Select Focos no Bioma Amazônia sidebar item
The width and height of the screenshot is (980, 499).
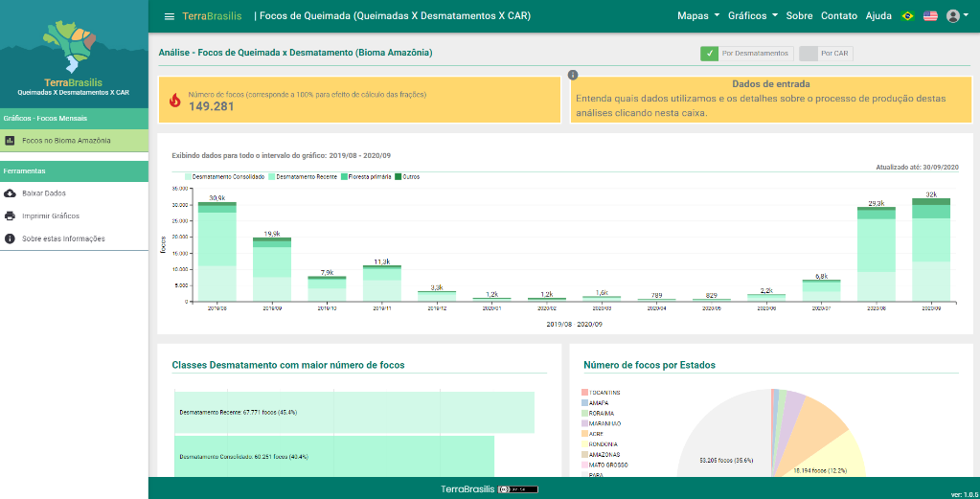(74, 141)
